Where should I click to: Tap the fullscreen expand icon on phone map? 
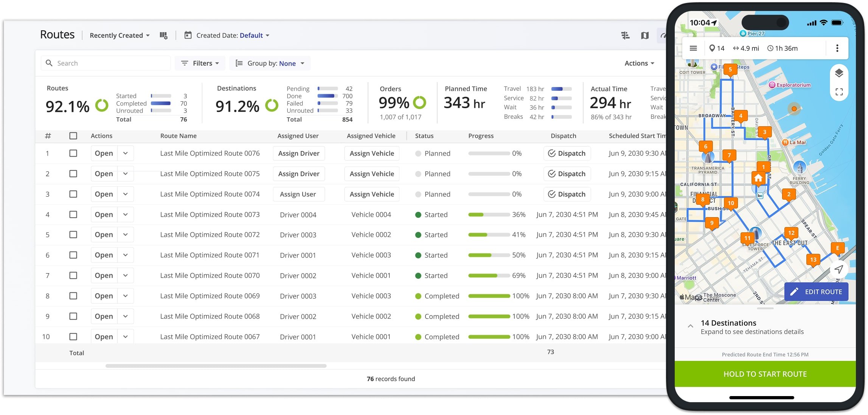click(x=839, y=92)
